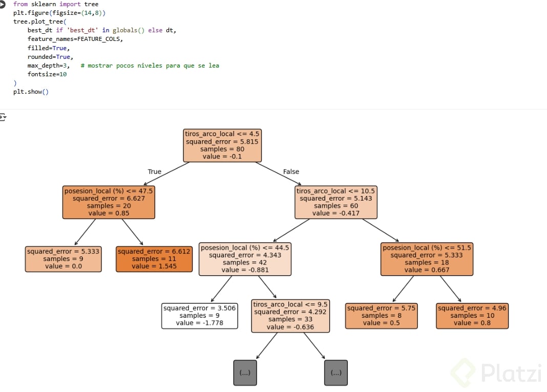The height and width of the screenshot is (392, 547).
Task: Click 'samples = 60' text
Action: pyautogui.click(x=335, y=206)
